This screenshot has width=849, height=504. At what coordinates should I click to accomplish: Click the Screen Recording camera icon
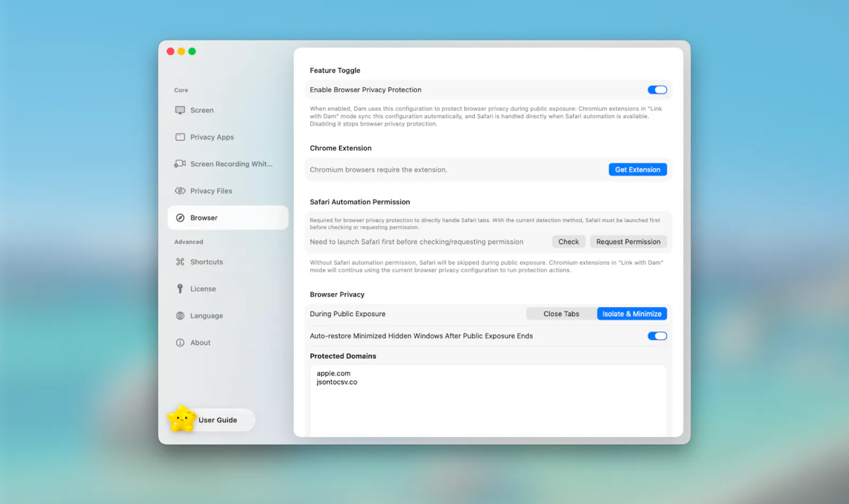click(180, 164)
